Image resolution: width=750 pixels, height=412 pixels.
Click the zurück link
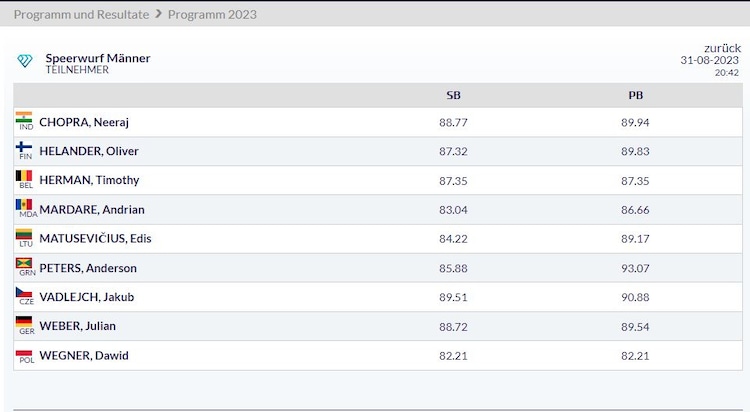[721, 47]
